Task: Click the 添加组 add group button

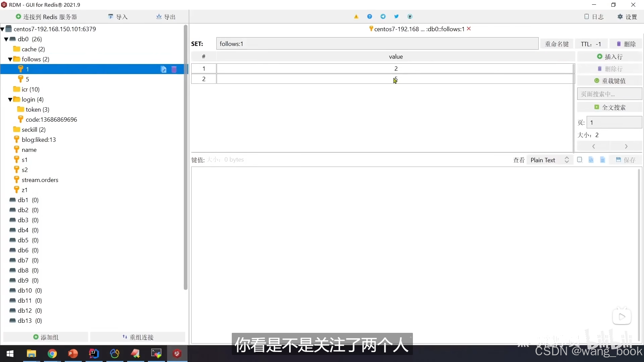Action: (46, 337)
